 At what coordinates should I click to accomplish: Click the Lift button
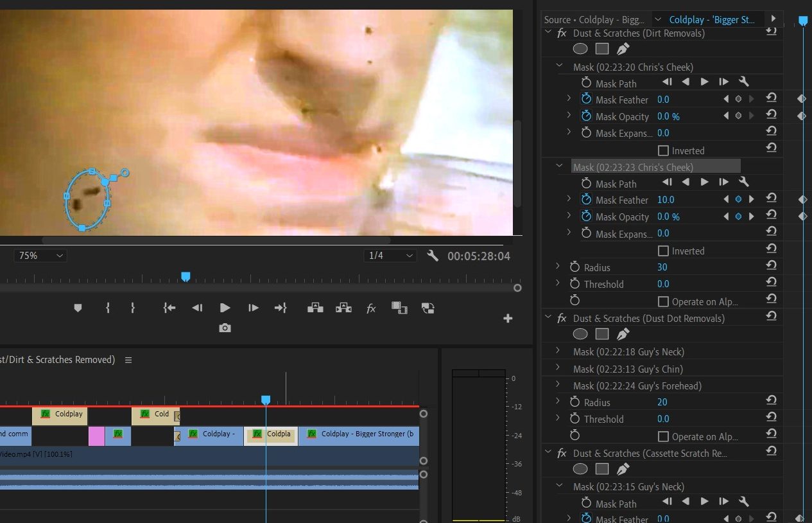click(315, 308)
